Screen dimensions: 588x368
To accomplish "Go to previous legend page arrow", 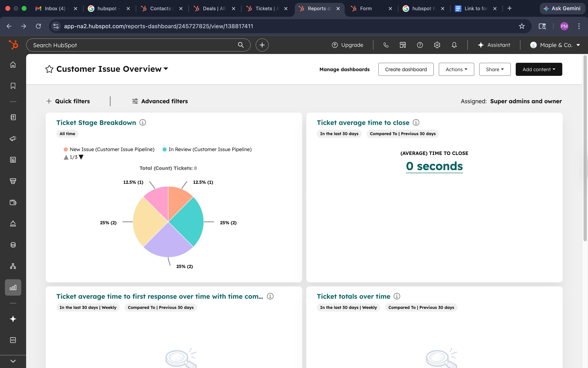I will tap(66, 157).
